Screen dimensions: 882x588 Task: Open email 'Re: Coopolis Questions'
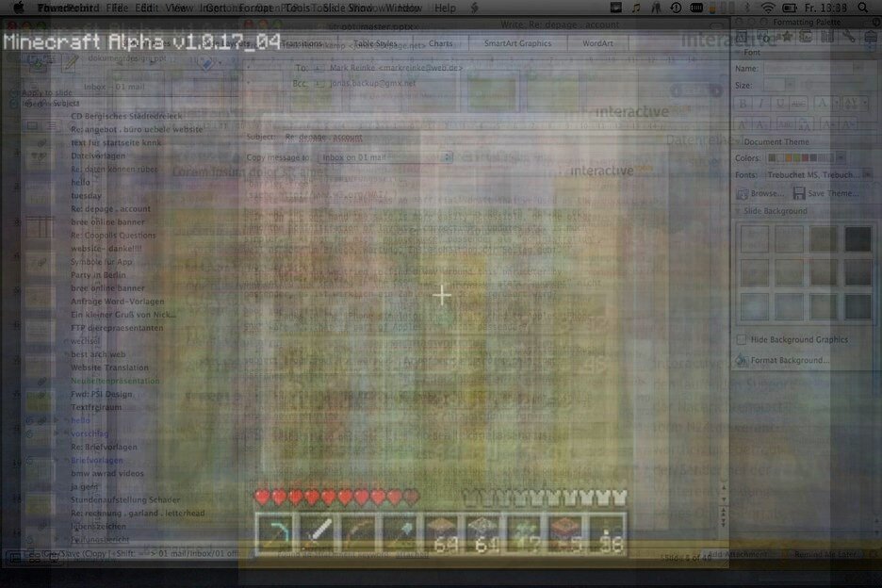[113, 236]
